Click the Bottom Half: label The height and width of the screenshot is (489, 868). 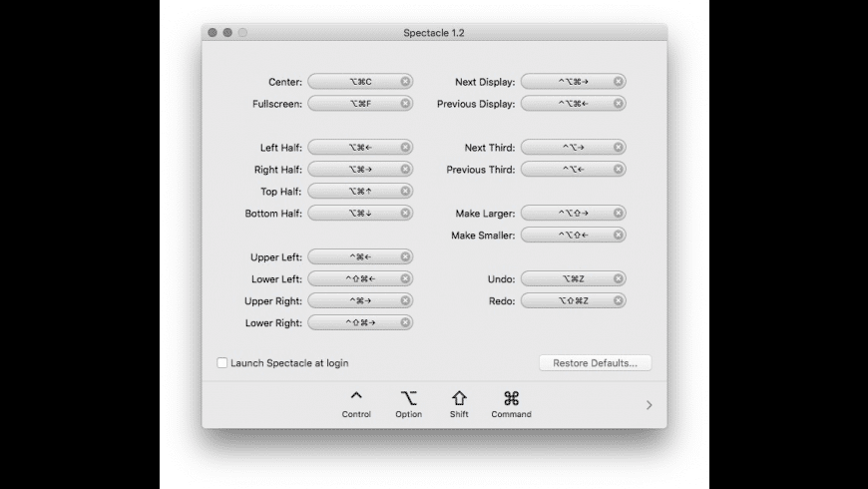[273, 214]
